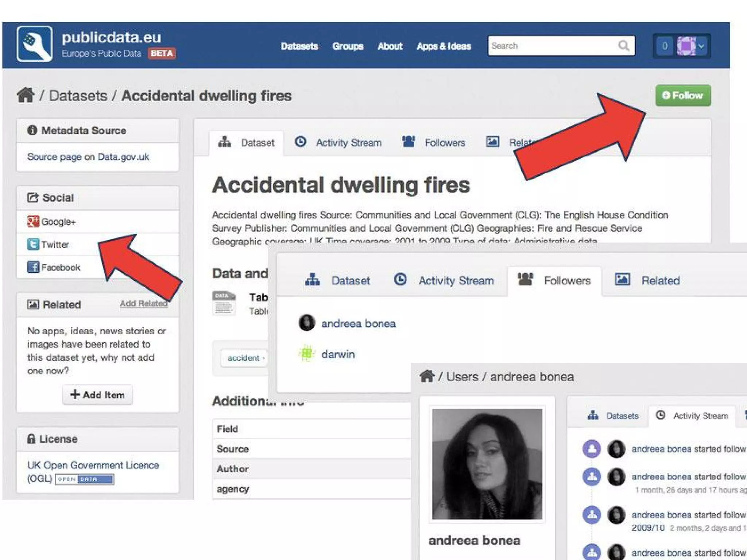Click the Add Item button
747x560 pixels.
coord(98,394)
